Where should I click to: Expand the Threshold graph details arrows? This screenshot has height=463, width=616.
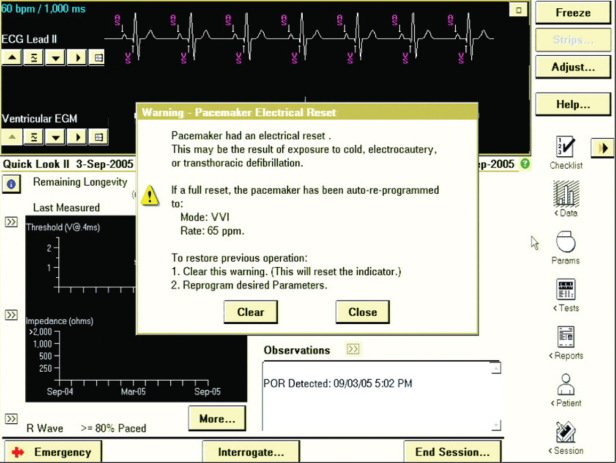[x=11, y=222]
